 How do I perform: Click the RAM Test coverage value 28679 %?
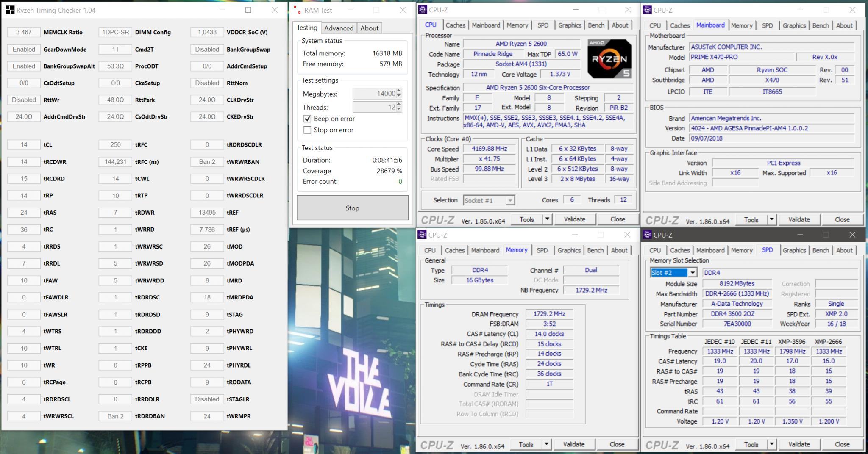point(389,171)
